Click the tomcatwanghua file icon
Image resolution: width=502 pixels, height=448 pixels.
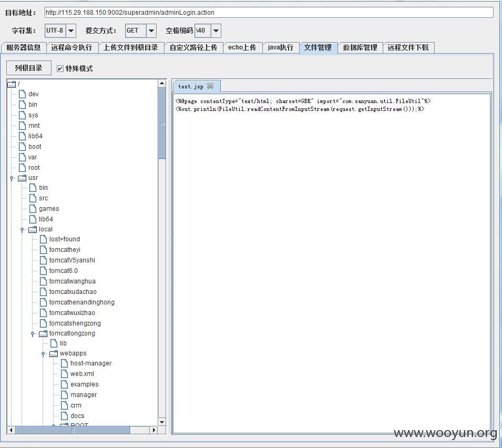click(x=43, y=281)
